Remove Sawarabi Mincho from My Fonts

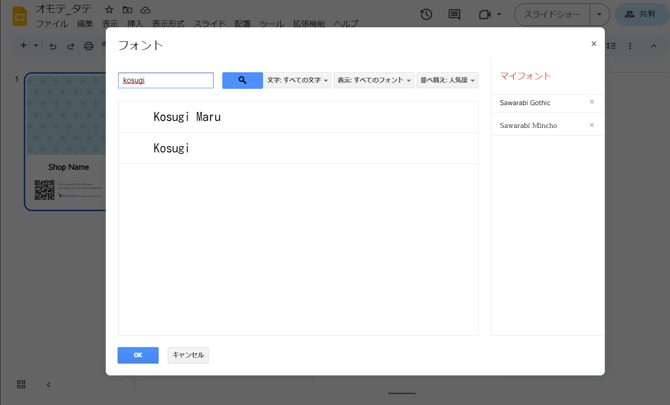click(x=592, y=125)
